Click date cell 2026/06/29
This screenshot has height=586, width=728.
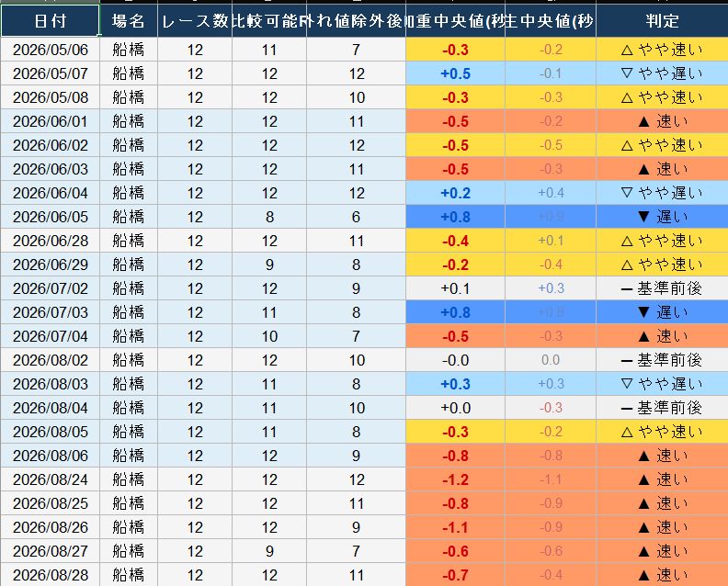coord(51,265)
